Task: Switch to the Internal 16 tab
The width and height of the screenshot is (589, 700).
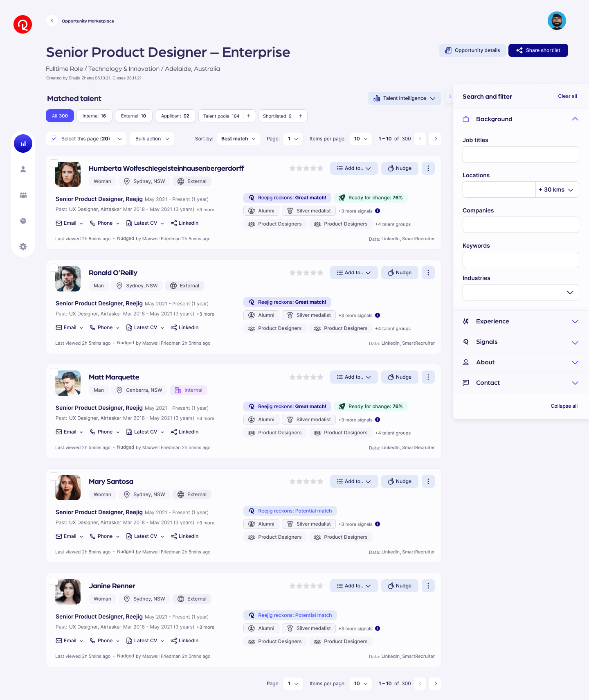Action: 94,116
